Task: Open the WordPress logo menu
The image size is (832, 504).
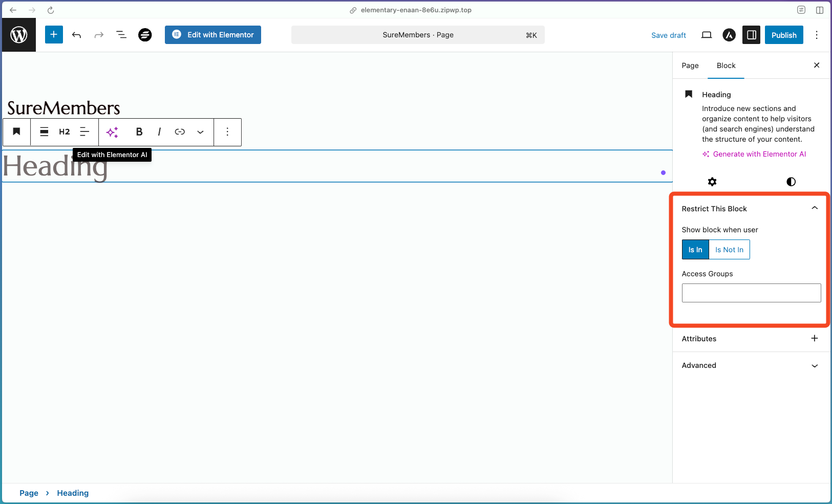Action: pyautogui.click(x=19, y=35)
